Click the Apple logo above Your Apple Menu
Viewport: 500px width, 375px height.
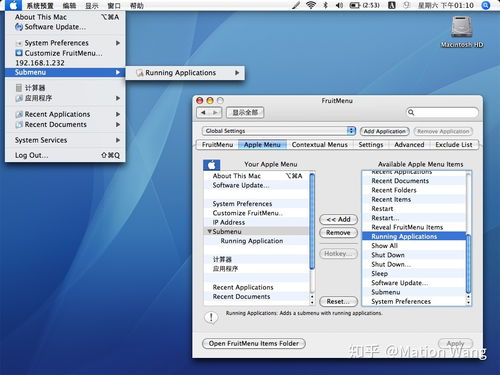click(212, 165)
